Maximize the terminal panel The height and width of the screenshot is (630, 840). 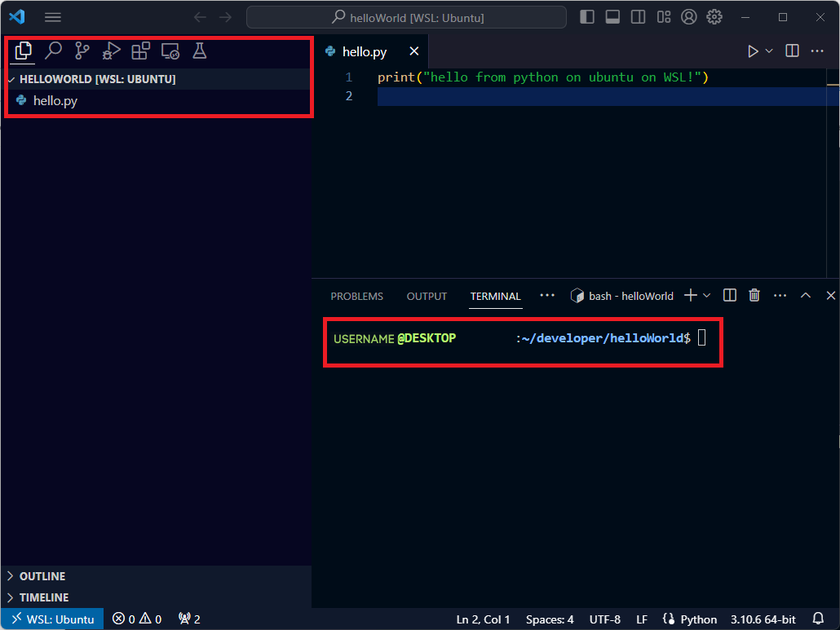point(805,295)
